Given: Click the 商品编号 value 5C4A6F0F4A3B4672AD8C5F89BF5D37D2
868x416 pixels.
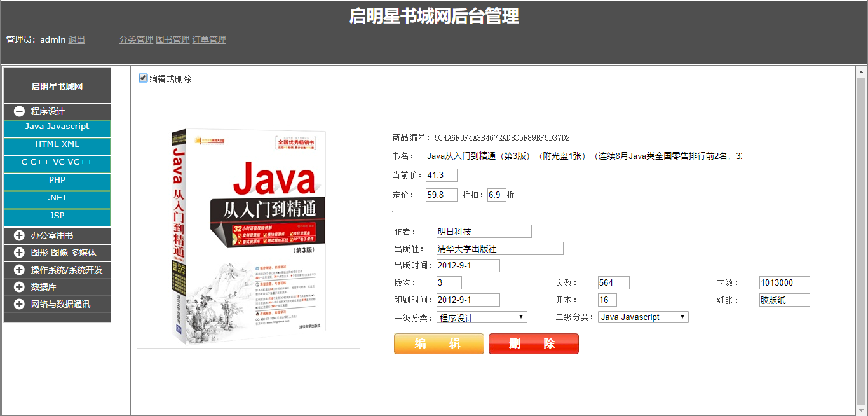Looking at the screenshot, I should (x=502, y=138).
